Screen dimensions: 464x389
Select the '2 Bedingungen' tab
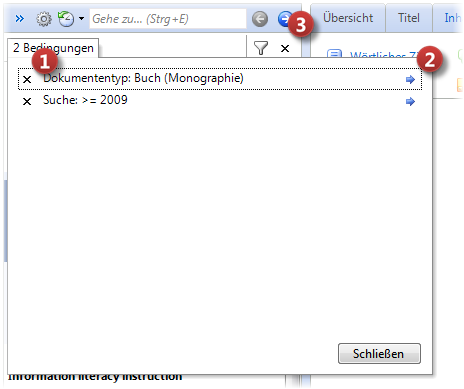(x=53, y=48)
